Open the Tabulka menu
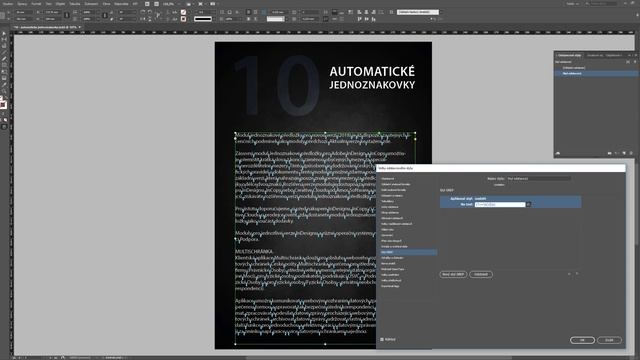Viewport: 640px width, 360px height. tap(75, 4)
